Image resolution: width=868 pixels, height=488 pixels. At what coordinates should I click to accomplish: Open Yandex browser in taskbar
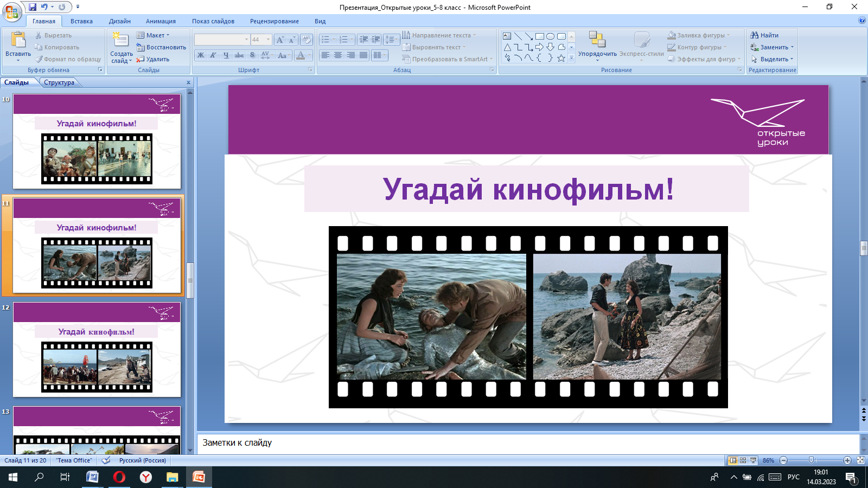point(146,477)
